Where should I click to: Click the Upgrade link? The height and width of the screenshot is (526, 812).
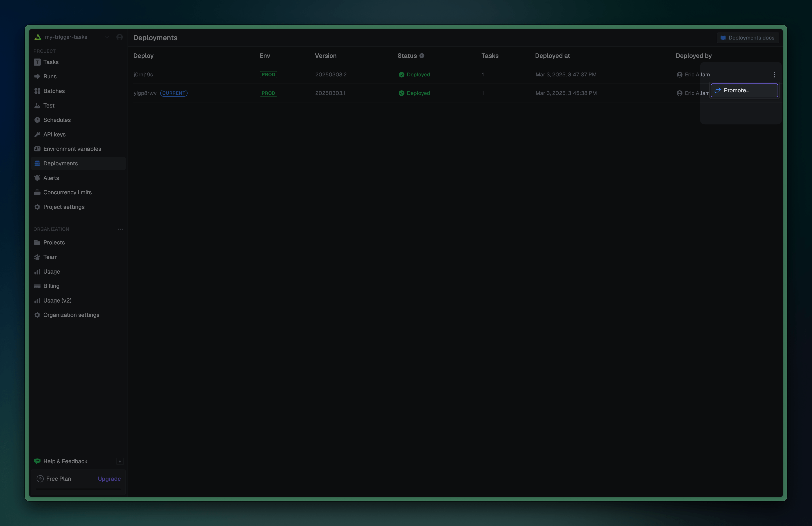[x=109, y=479]
